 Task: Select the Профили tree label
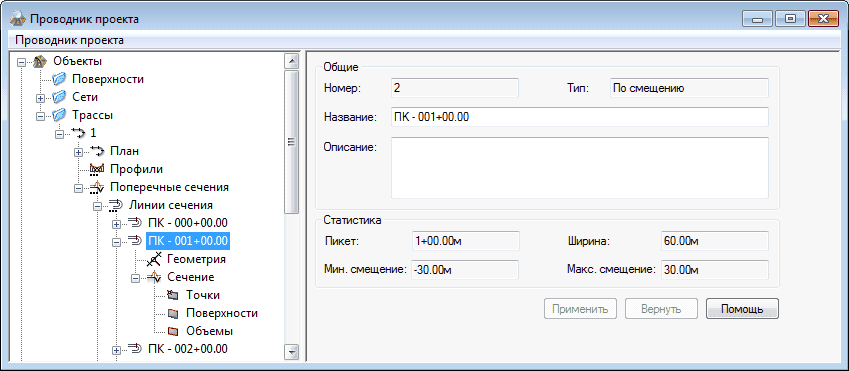(x=136, y=170)
